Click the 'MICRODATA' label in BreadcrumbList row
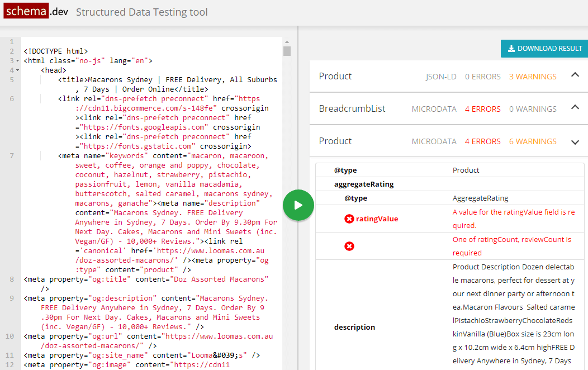Screen dimensions: 588x370 point(434,109)
